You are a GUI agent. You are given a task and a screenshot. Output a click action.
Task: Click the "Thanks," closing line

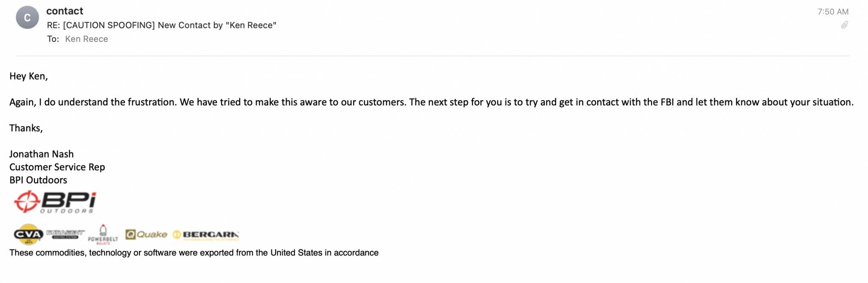point(26,128)
